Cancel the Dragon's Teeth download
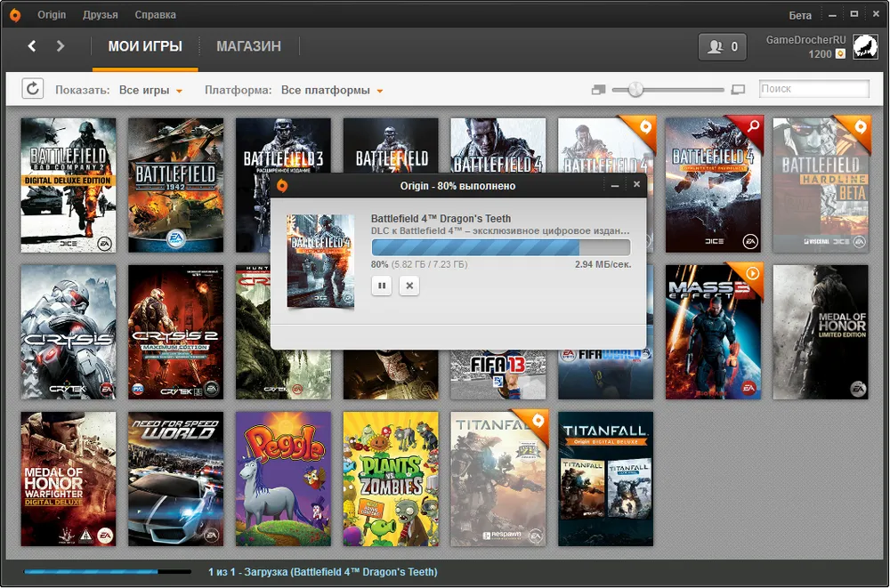 (409, 286)
